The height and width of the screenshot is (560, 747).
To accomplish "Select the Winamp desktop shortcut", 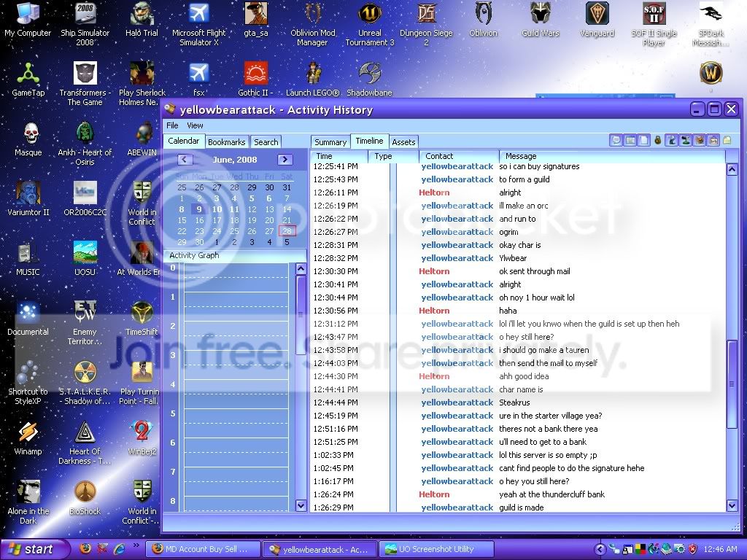I will coord(28,438).
